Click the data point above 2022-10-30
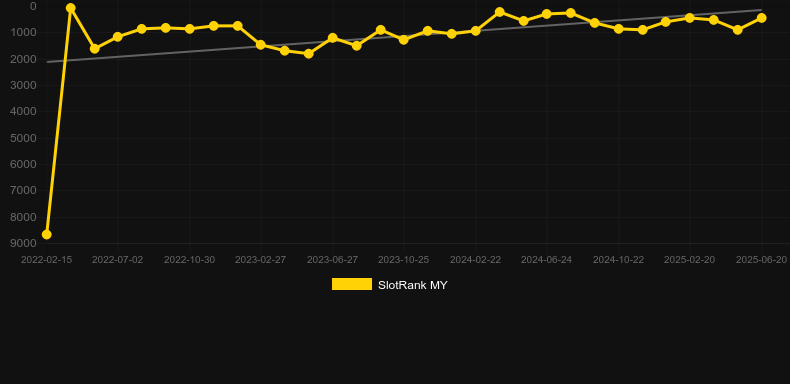 (189, 29)
